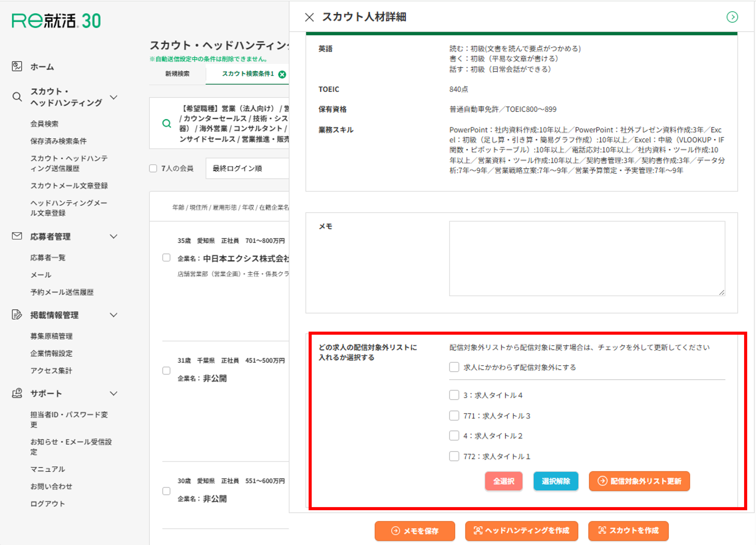Check 求人にかかわらず配信対象外にする
Screen dimensions: 756x545
pyautogui.click(x=454, y=367)
